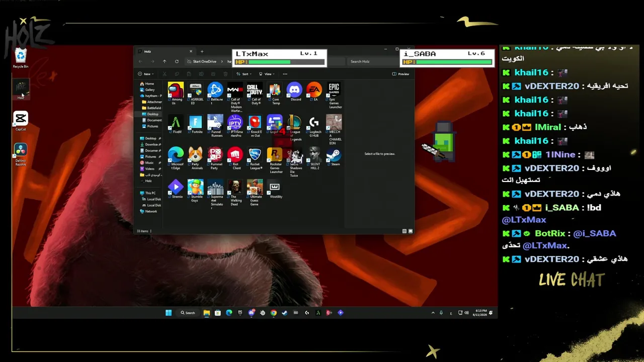Select the Party Animals shortcut

(195, 158)
